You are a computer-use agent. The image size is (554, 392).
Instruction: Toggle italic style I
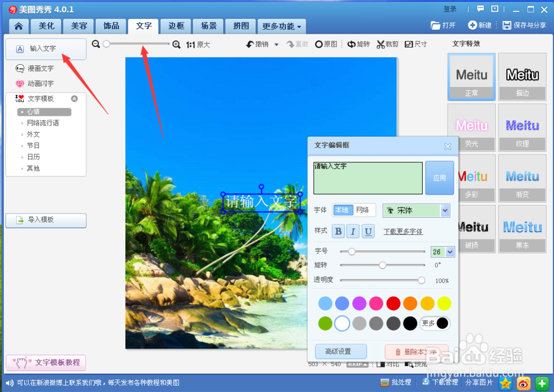point(353,231)
